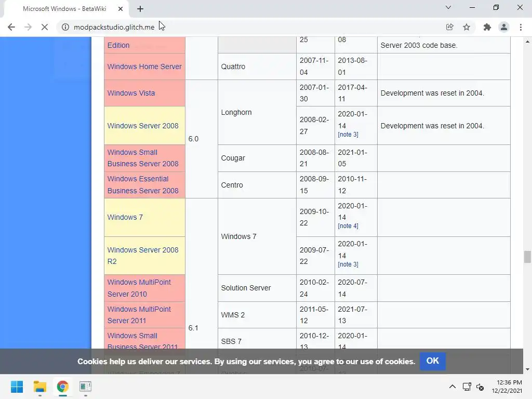Open the network status tray icon

click(467, 387)
